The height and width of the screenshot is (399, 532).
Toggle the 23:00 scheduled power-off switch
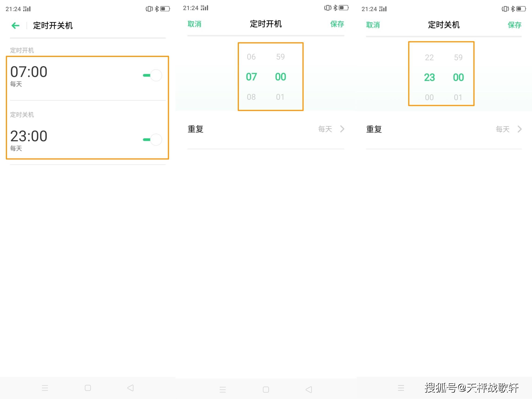coord(152,139)
